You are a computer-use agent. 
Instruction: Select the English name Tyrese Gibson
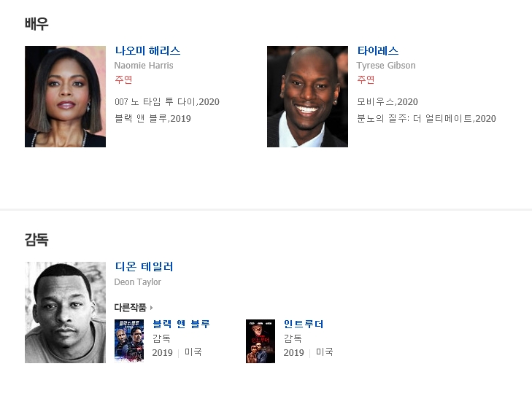click(386, 66)
